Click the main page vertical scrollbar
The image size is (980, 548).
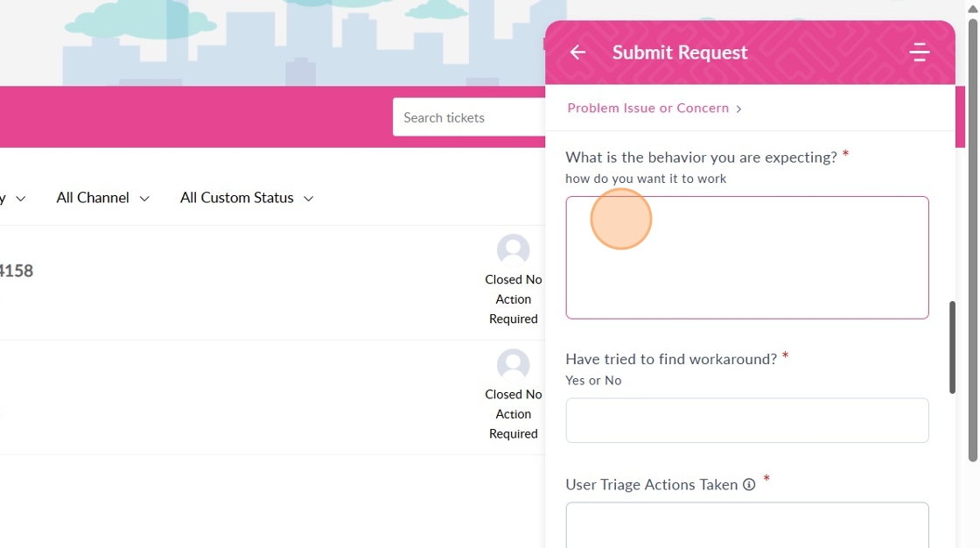972,236
